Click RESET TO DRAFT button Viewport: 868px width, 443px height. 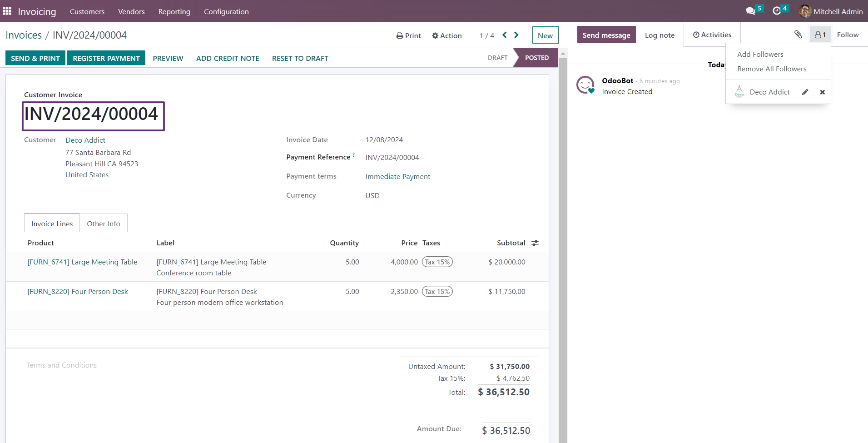[x=300, y=58]
